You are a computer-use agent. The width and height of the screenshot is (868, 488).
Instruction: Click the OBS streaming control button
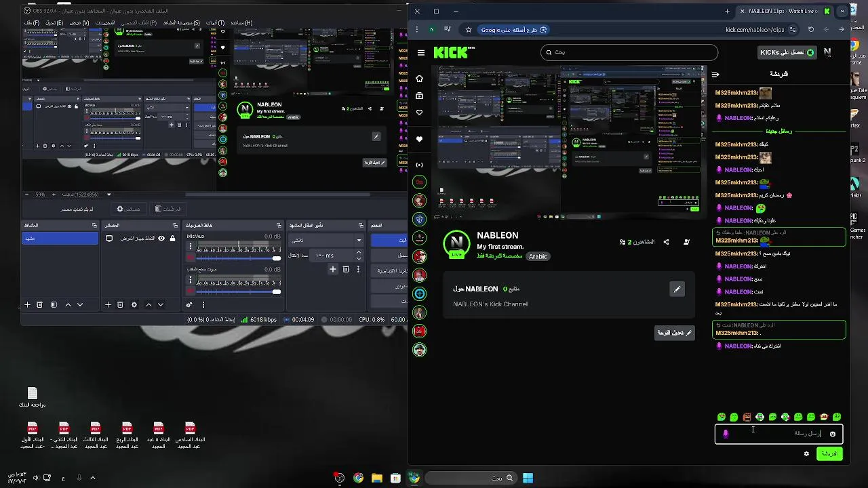(389, 240)
